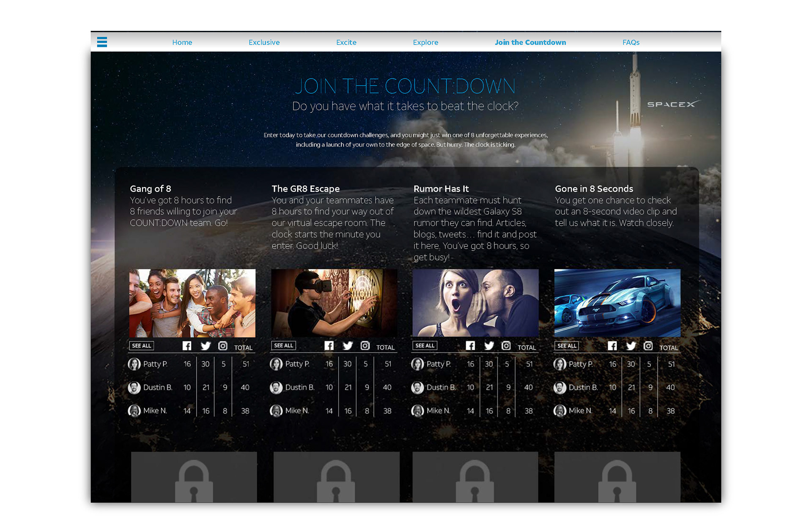Click Facebook icon under Gang of 8

[187, 346]
